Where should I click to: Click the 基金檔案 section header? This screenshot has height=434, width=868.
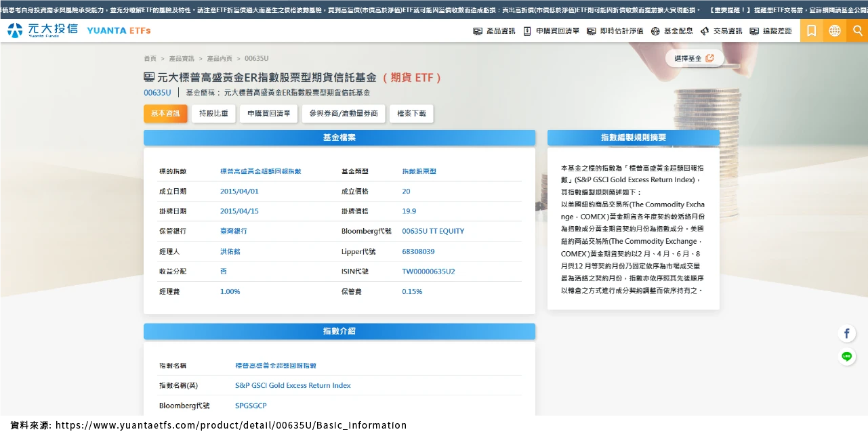339,137
